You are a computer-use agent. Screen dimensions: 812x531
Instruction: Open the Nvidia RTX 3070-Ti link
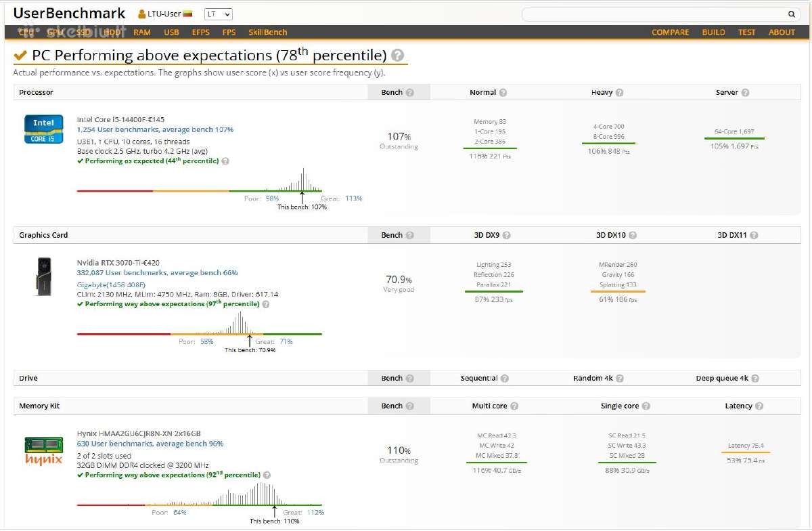coord(118,262)
